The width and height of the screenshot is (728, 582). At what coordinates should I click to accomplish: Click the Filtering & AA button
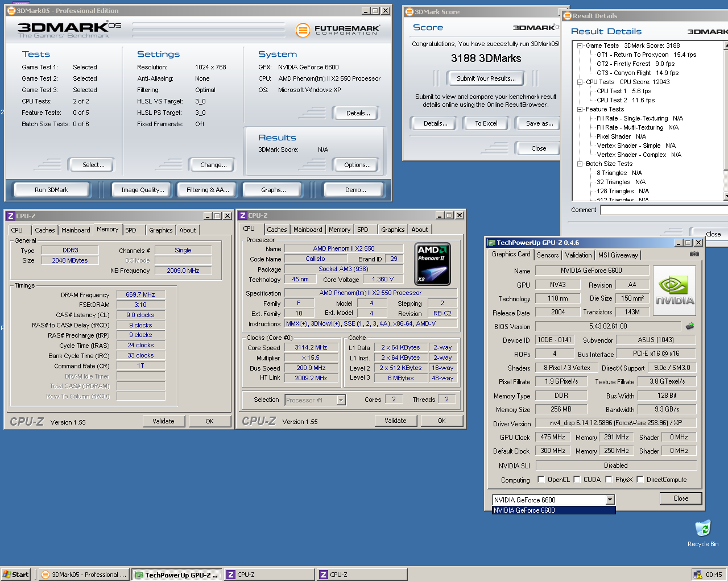tap(208, 190)
